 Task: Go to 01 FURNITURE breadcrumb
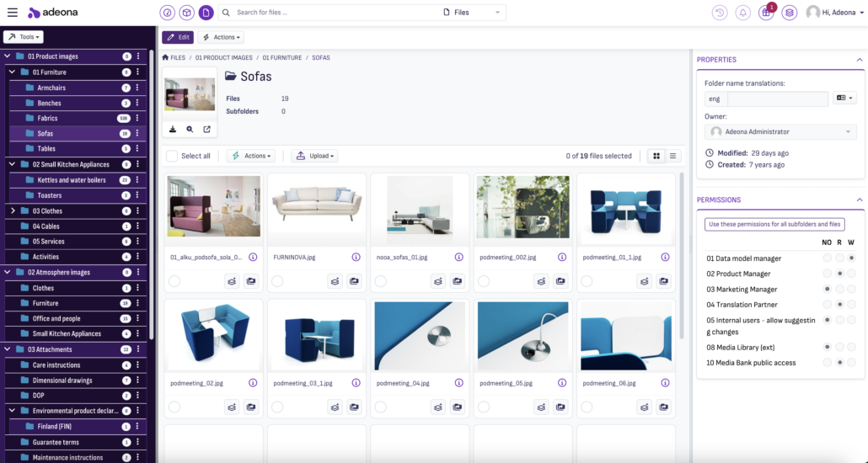coord(282,57)
